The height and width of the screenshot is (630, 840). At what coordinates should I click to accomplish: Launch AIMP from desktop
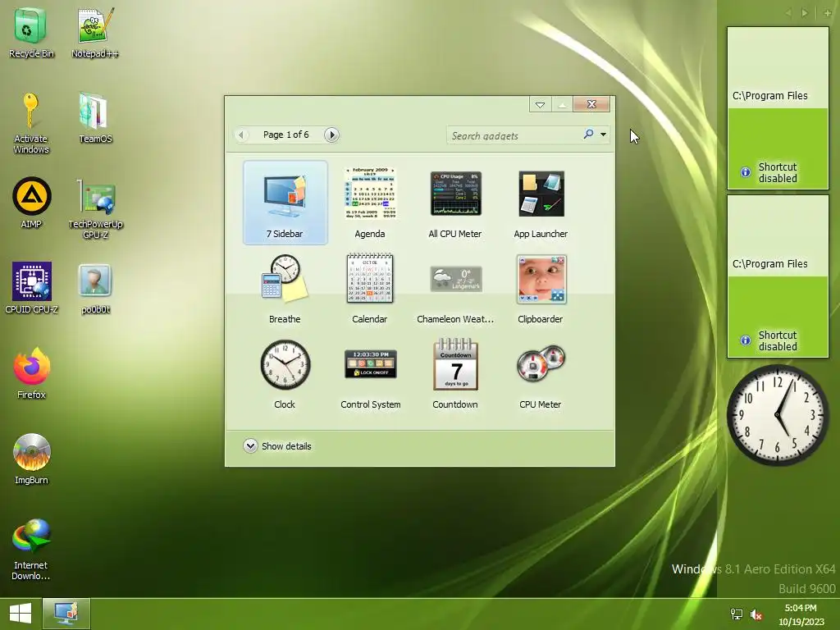point(31,203)
